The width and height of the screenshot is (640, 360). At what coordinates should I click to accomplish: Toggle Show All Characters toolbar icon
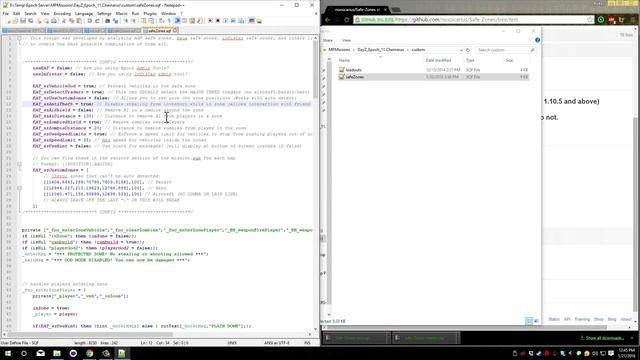[169, 20]
